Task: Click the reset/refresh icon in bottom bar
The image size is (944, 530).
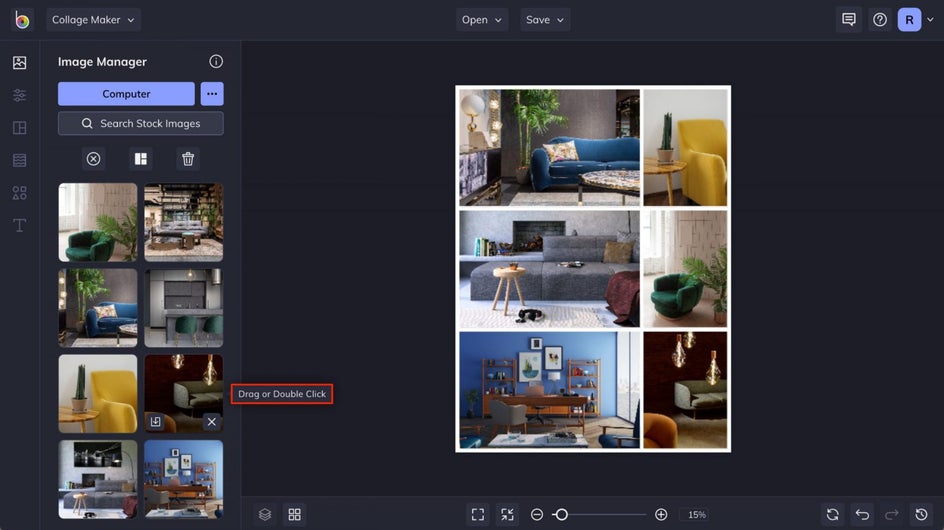Action: coord(833,514)
